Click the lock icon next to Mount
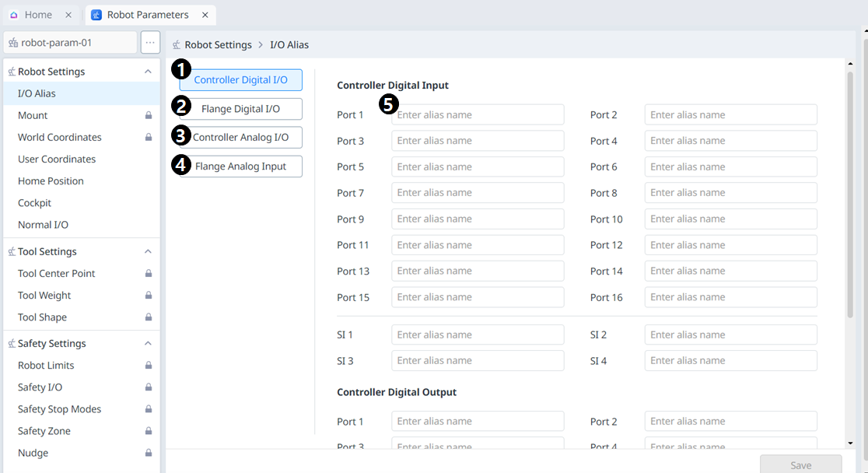868x473 pixels. coord(148,115)
